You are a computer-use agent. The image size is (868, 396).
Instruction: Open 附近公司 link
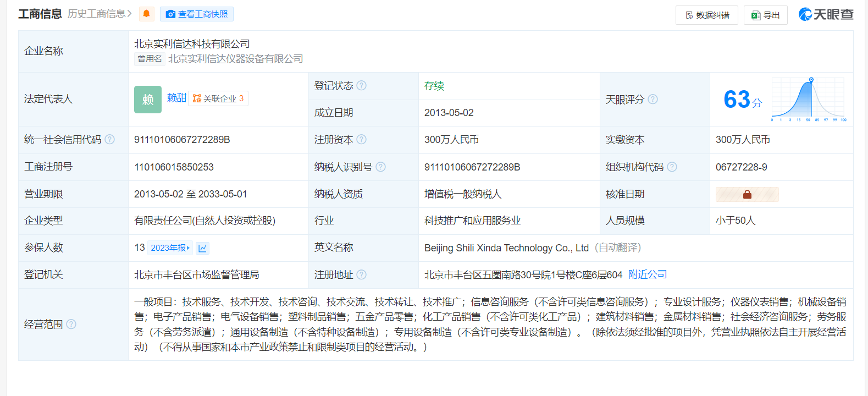tap(648, 274)
